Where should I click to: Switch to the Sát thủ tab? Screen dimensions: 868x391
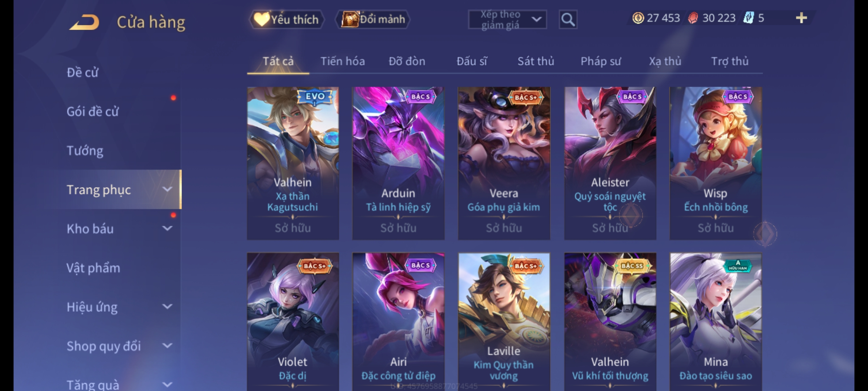[536, 61]
